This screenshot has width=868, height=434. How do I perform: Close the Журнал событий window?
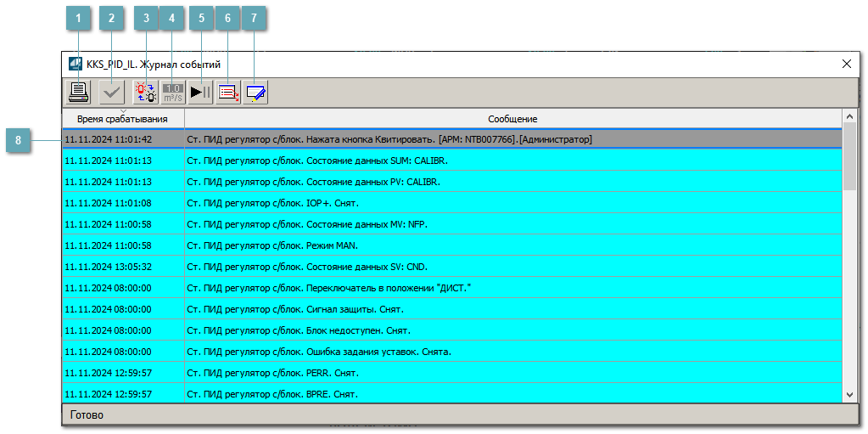pos(846,64)
